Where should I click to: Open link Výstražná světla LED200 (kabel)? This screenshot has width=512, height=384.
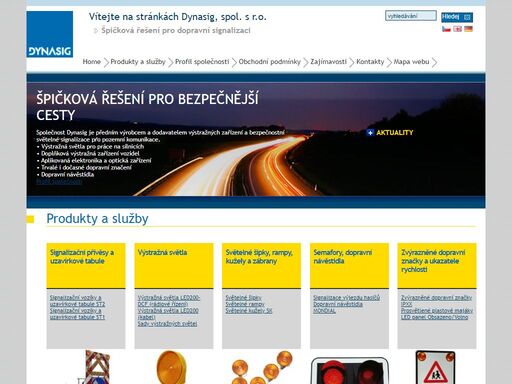pos(168,314)
